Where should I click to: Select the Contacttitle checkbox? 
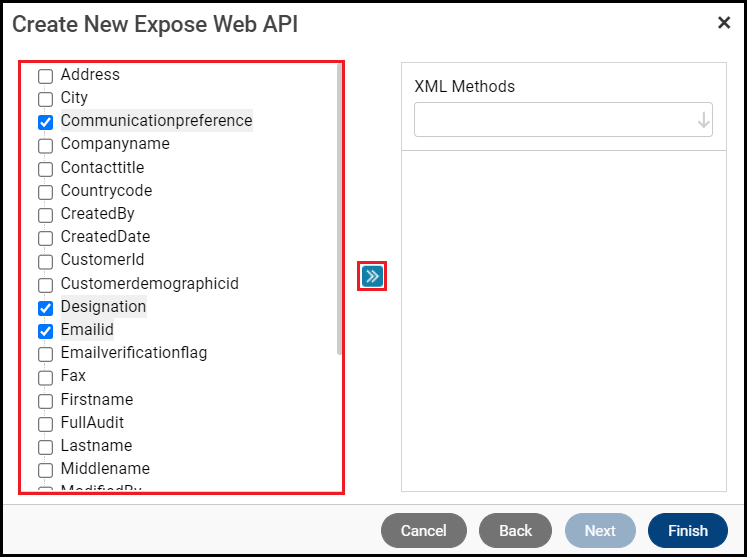45,169
